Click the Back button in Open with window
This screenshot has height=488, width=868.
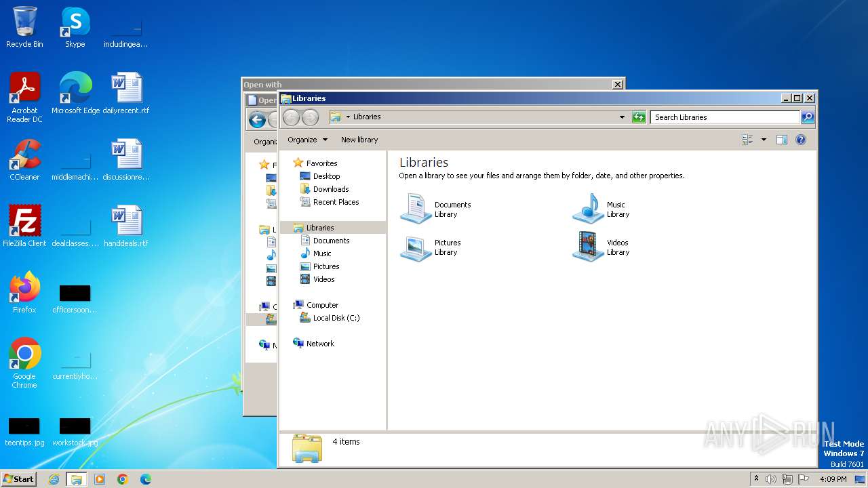[x=257, y=121]
